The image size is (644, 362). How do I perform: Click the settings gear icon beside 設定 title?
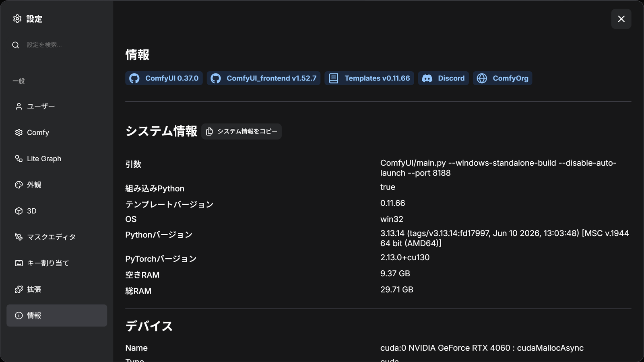pyautogui.click(x=17, y=19)
